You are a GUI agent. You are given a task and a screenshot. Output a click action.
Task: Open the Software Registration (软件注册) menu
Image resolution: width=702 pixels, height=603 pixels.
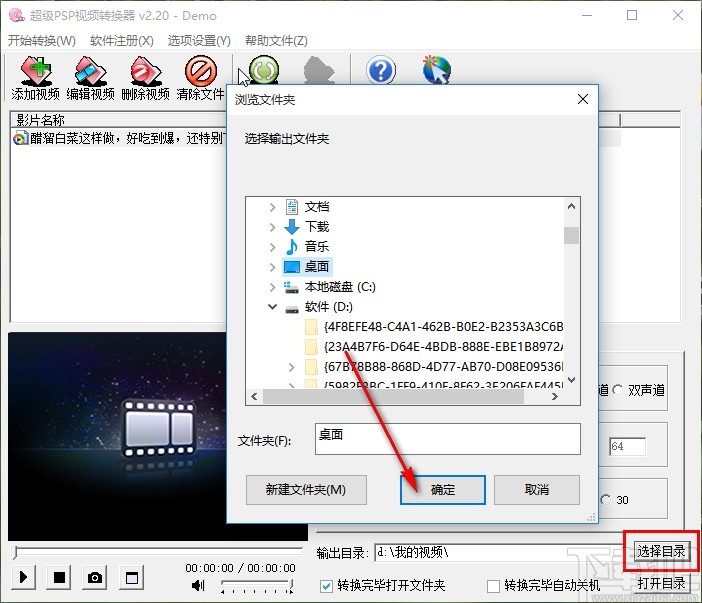pyautogui.click(x=122, y=41)
